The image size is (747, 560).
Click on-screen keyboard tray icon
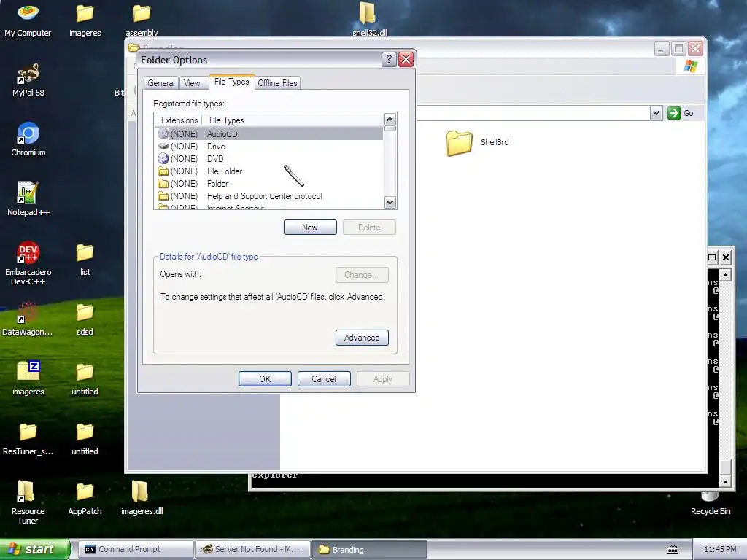coord(672,550)
